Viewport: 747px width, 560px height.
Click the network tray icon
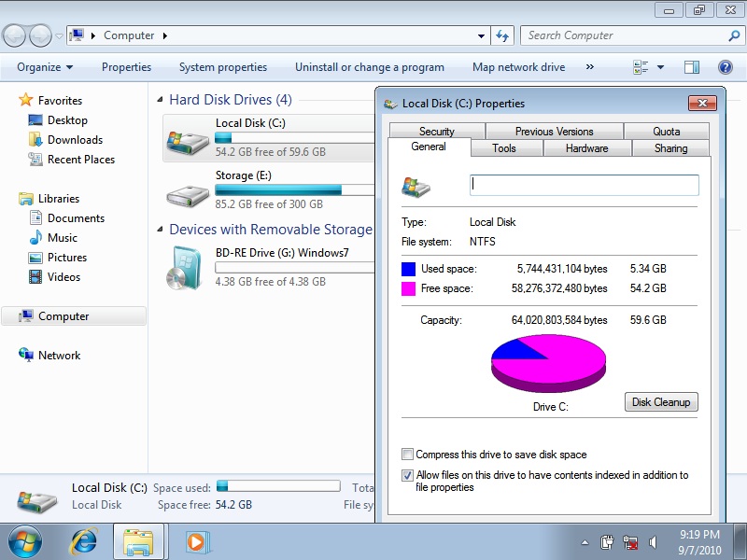tap(629, 542)
